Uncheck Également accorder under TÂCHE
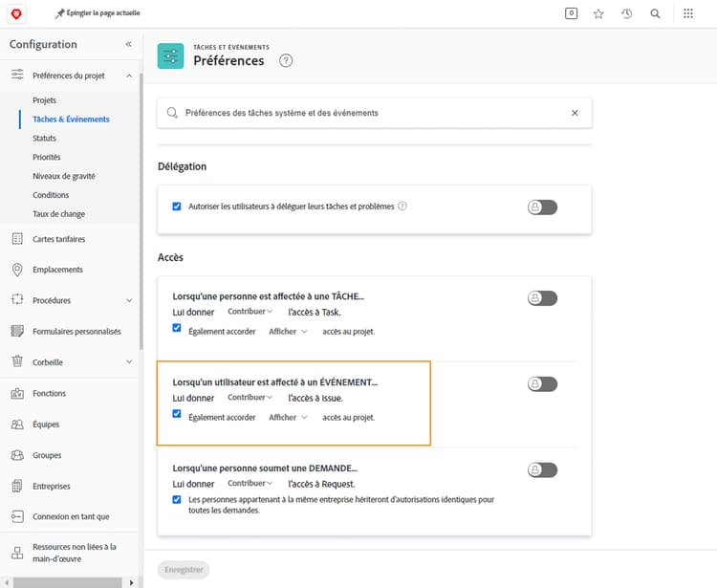The height and width of the screenshot is (588, 717). tap(177, 328)
